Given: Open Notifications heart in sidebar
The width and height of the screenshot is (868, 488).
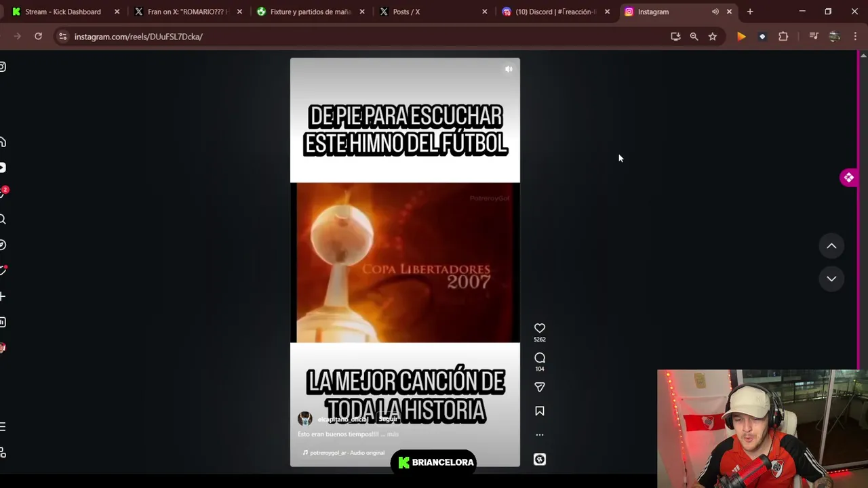Looking at the screenshot, I should tap(3, 270).
